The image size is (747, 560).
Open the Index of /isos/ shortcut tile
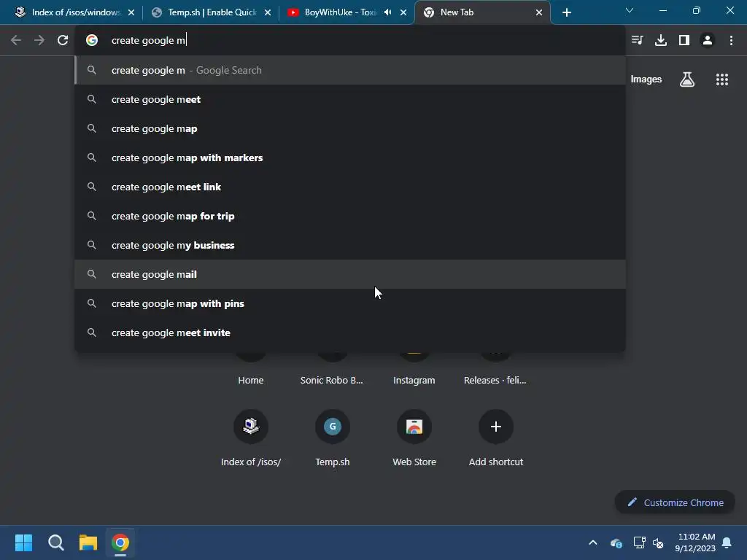pyautogui.click(x=251, y=438)
